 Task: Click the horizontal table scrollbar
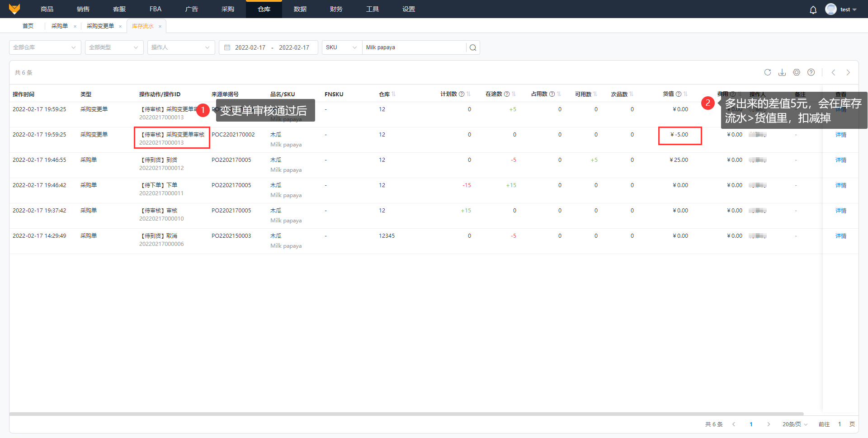click(x=406, y=414)
